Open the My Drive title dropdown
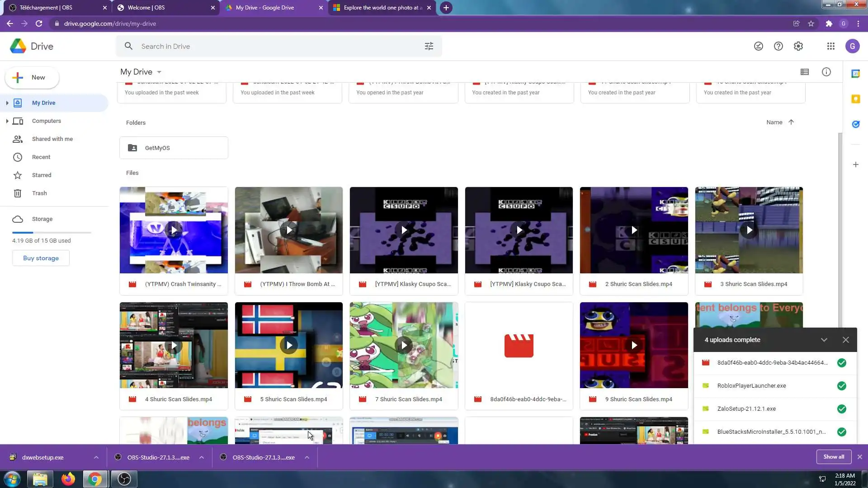The height and width of the screenshot is (488, 868). click(159, 72)
